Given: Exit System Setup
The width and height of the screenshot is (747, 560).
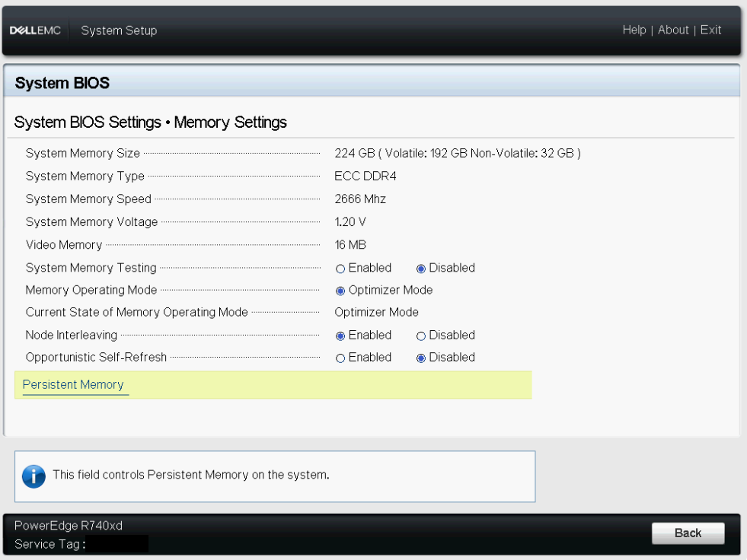Looking at the screenshot, I should [x=710, y=30].
